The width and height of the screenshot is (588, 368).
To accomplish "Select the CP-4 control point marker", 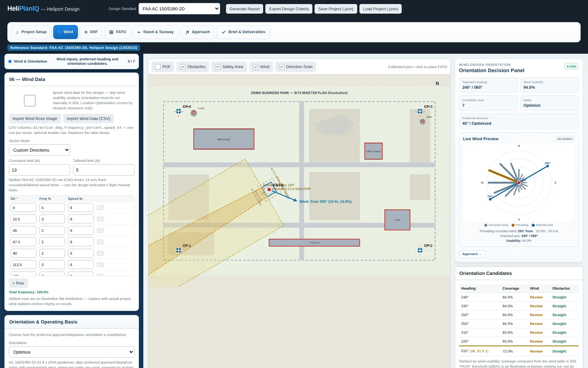I will pyautogui.click(x=179, y=111).
